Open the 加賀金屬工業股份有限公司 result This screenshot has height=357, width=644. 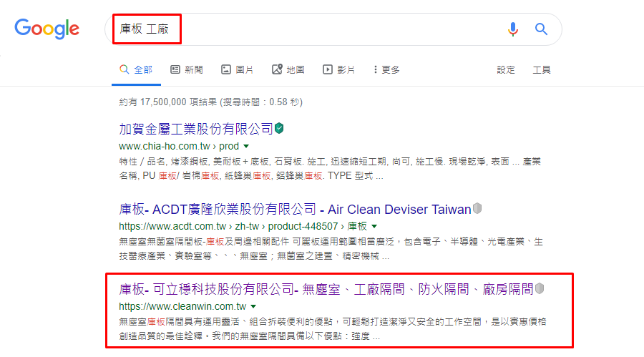coord(196,129)
